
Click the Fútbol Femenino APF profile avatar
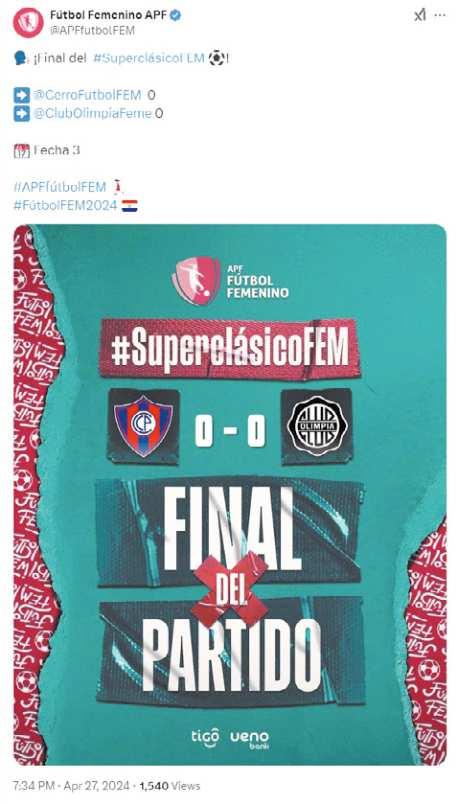[28, 23]
